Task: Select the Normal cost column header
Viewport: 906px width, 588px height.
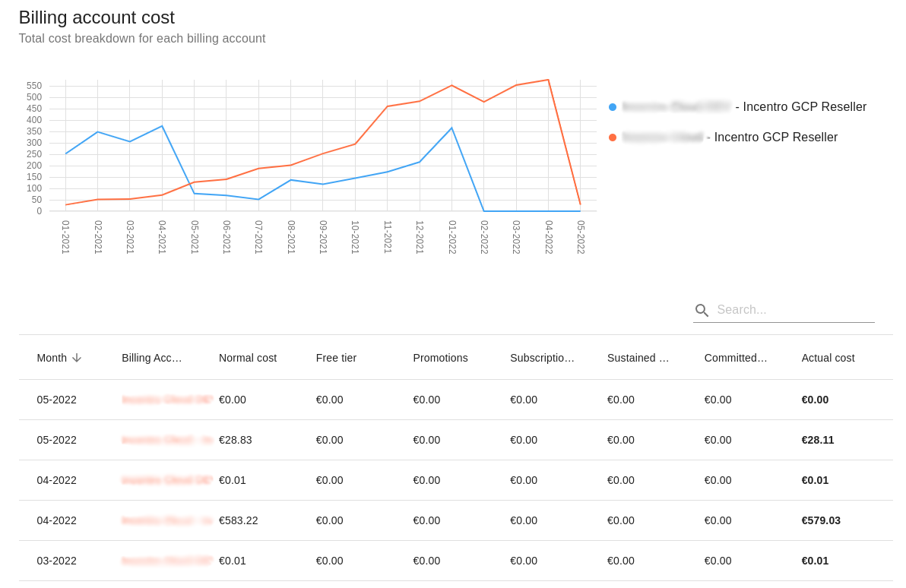Action: (247, 357)
